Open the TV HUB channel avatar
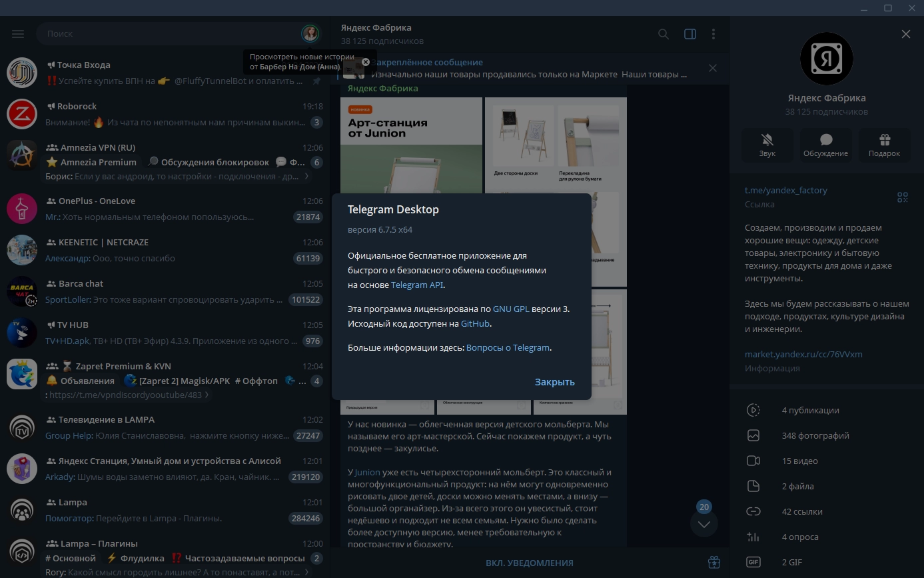Image resolution: width=924 pixels, height=578 pixels. pyautogui.click(x=22, y=333)
